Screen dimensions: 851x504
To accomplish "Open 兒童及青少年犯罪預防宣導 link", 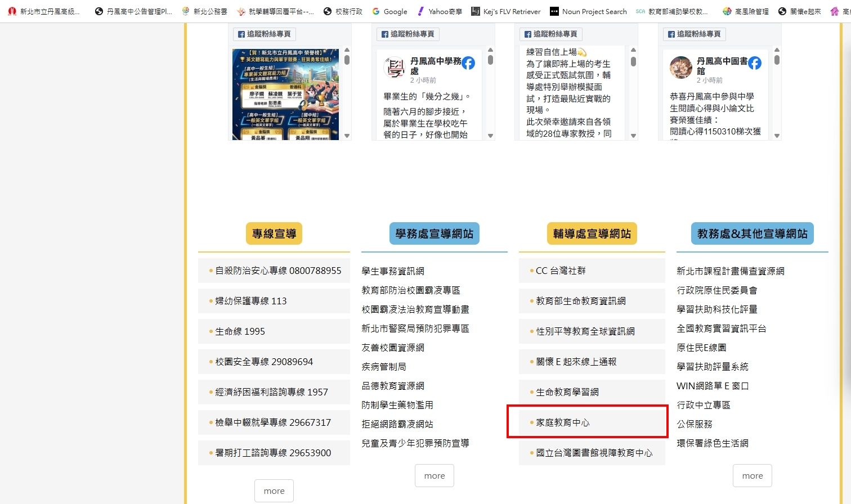I will click(415, 443).
